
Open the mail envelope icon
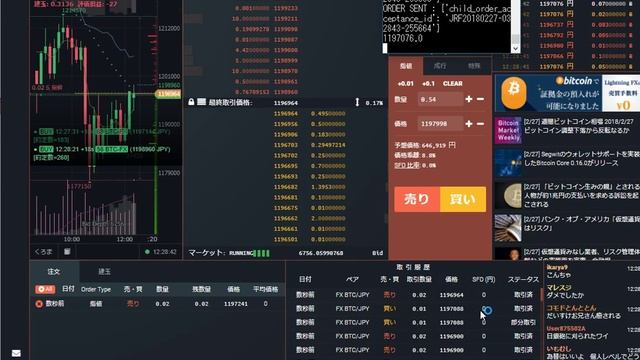[16, 353]
